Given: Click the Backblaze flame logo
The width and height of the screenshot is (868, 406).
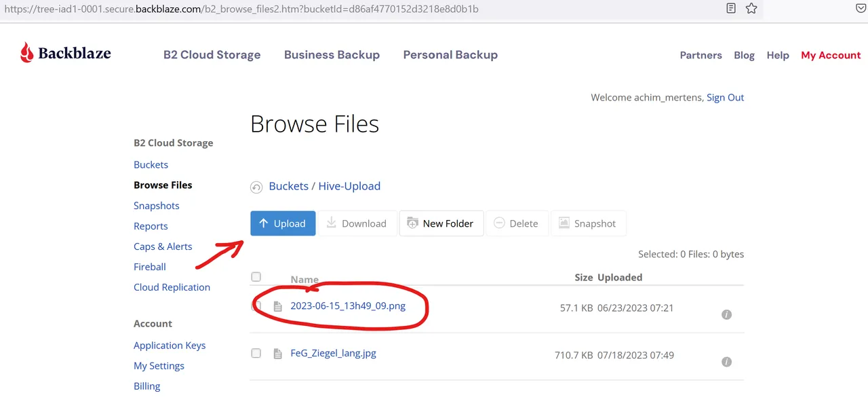Looking at the screenshot, I should tap(26, 52).
